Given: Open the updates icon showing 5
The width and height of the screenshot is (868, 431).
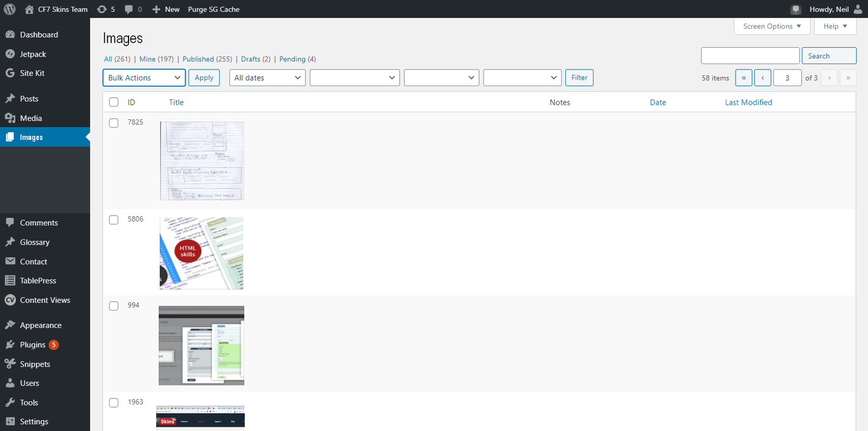Looking at the screenshot, I should coord(101,9).
